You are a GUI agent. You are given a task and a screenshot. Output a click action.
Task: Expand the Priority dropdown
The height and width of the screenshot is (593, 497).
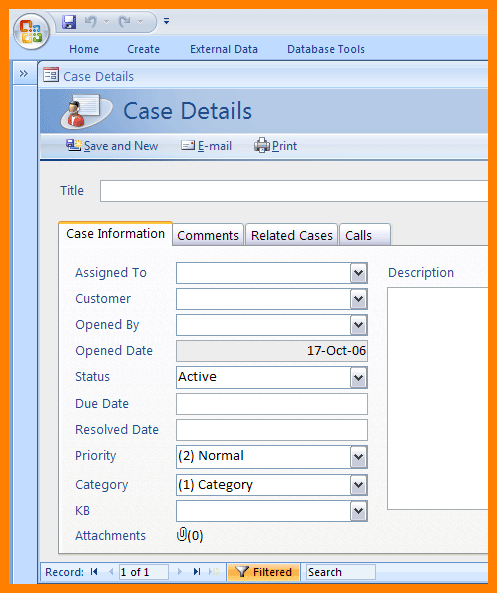point(359,457)
